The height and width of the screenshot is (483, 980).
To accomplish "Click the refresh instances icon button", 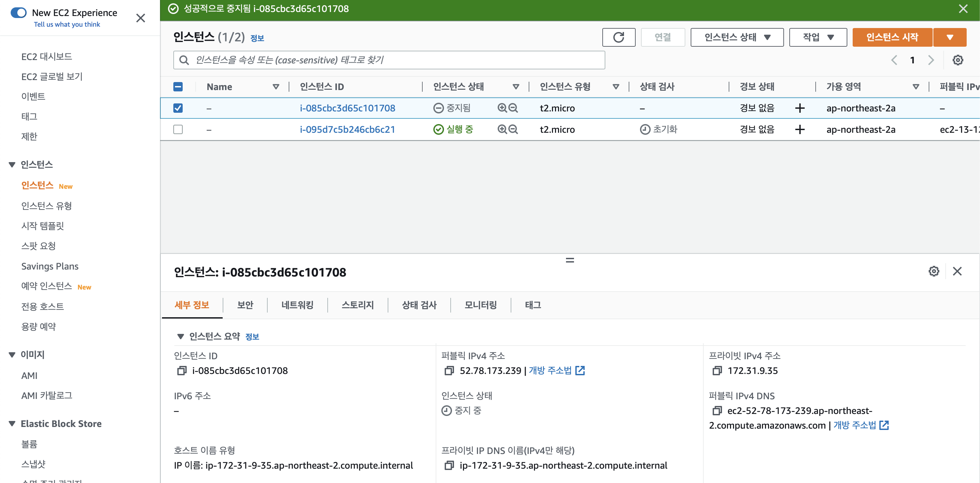I will point(619,37).
